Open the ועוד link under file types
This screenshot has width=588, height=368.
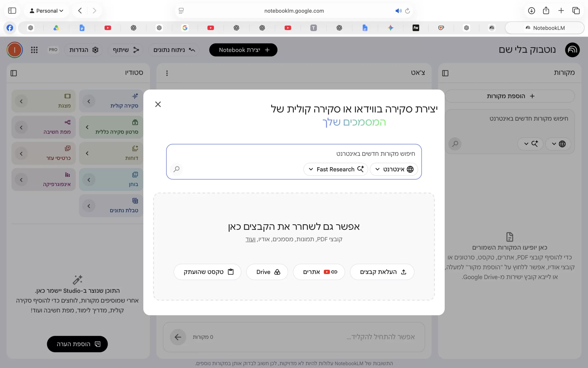coord(250,239)
